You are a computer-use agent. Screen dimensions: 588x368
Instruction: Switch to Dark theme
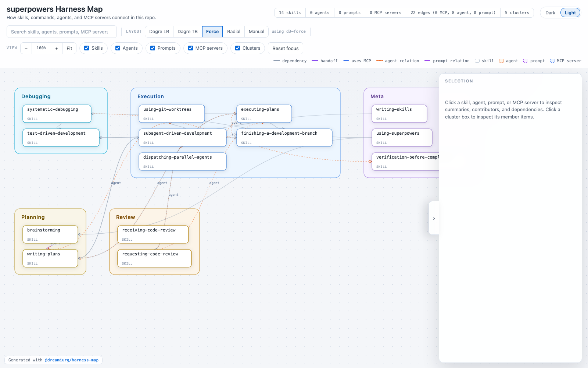(x=550, y=13)
